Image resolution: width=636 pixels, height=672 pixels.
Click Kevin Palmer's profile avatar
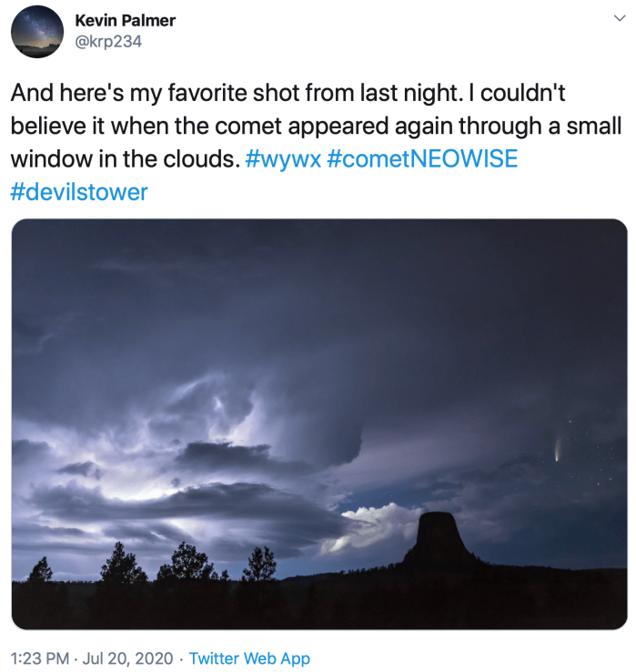[x=36, y=31]
